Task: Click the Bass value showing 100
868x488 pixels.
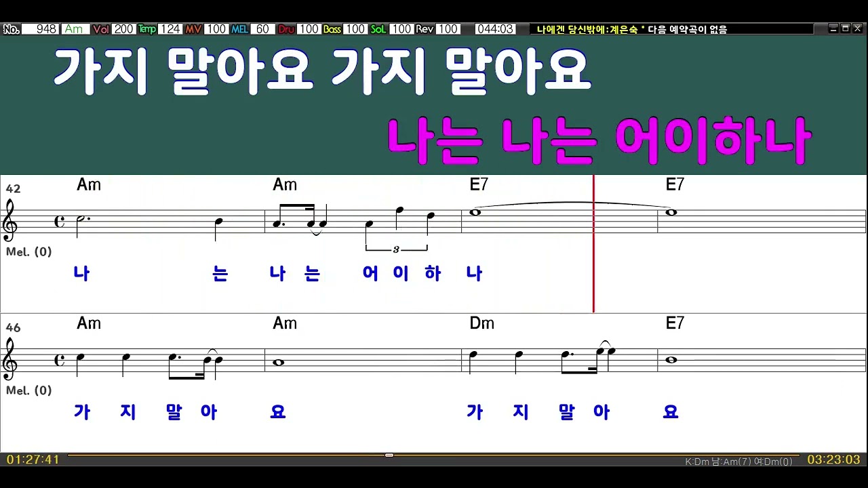Action: (x=355, y=29)
